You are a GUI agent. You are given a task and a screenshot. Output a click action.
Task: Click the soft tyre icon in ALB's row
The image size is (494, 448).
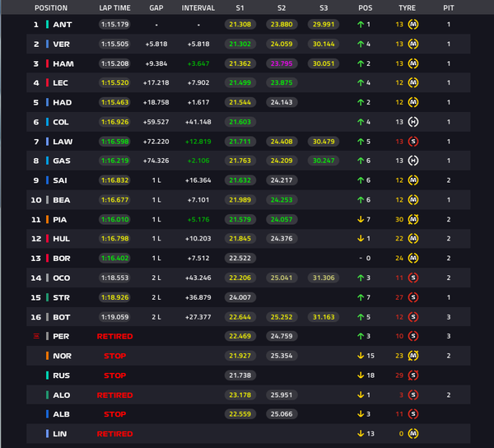[413, 414]
